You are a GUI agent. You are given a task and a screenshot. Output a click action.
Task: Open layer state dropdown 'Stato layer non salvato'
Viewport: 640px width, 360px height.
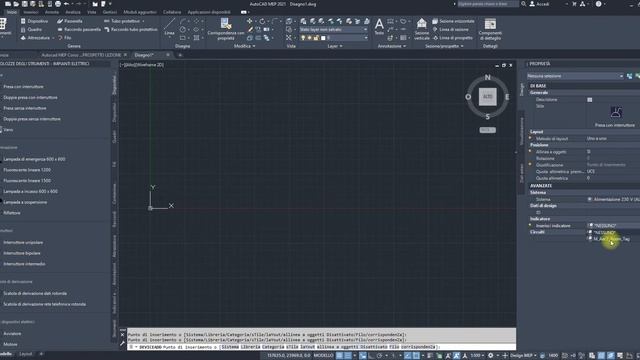(333, 29)
